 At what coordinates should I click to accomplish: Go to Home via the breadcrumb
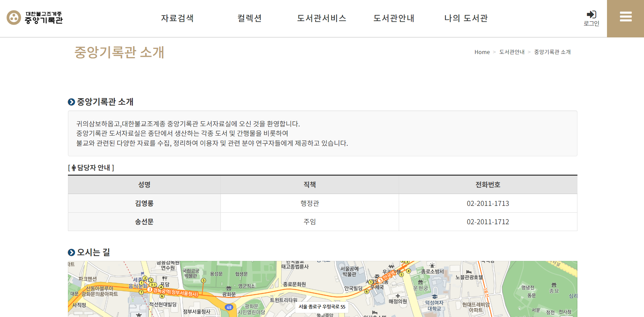point(482,52)
